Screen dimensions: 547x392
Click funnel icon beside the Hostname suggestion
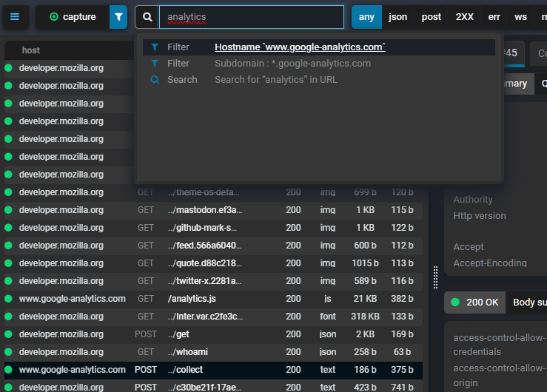click(155, 47)
